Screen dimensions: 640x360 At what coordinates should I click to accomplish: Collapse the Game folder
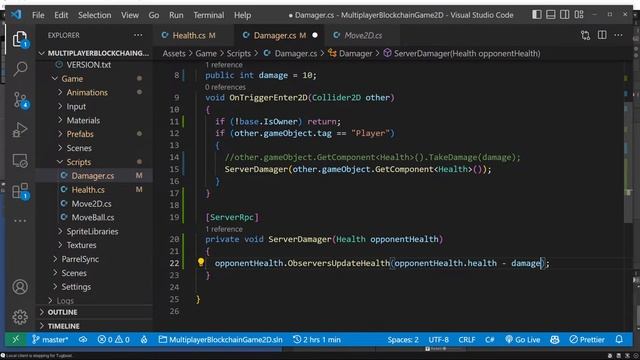(x=72, y=78)
